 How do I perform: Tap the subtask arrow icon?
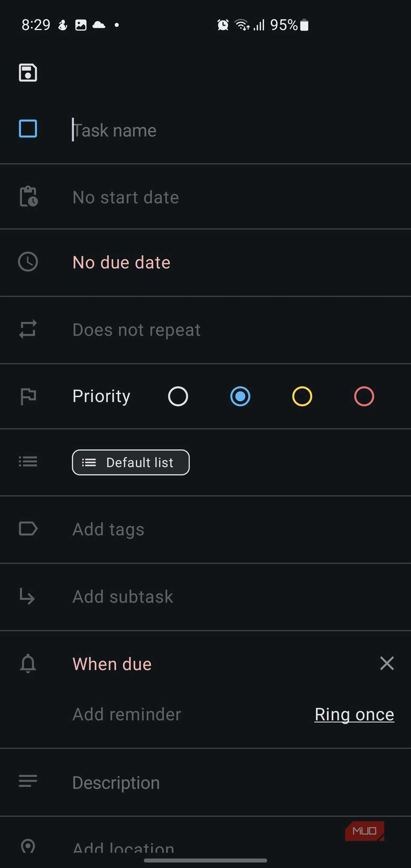coord(27,596)
